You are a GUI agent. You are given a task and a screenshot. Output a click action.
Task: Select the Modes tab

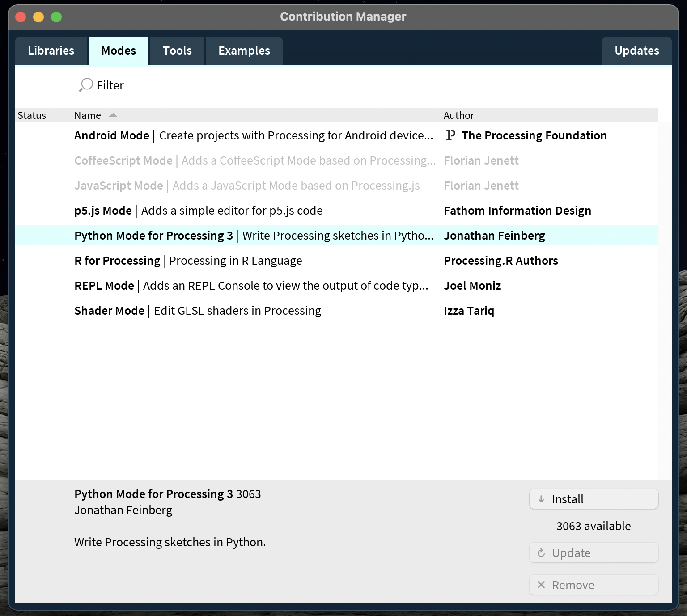coord(119,51)
